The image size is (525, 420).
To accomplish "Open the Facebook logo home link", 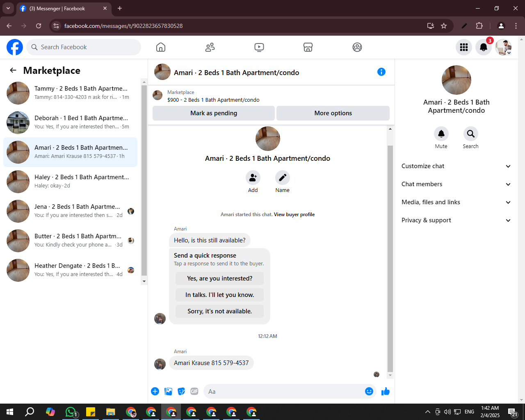I will [x=15, y=47].
